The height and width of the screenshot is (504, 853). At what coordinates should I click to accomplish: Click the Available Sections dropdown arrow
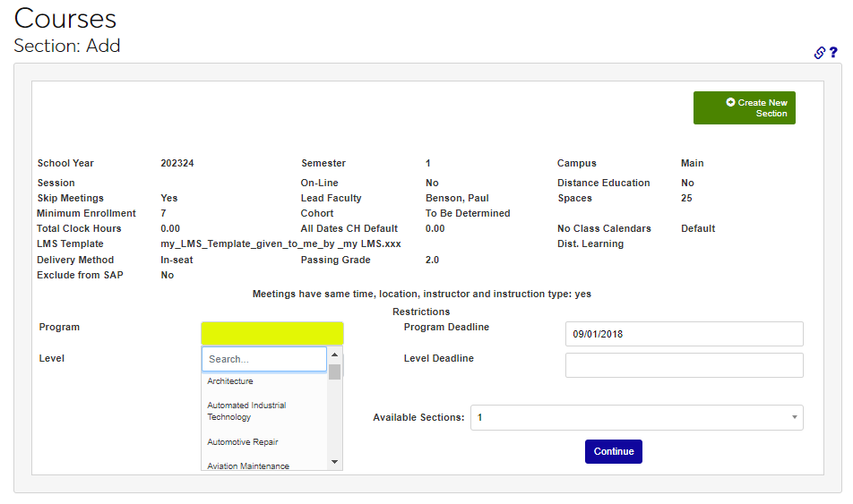[794, 417]
